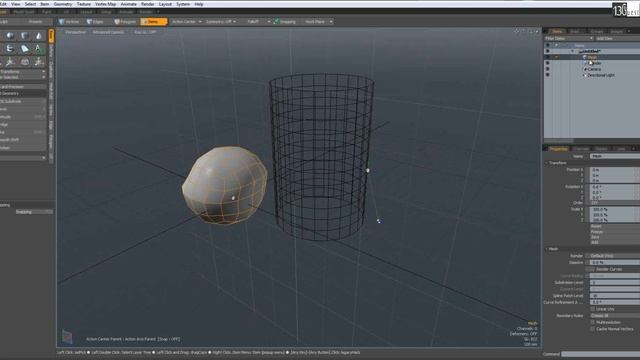
Task: Select the Cylinder item in tree
Action: 594,63
